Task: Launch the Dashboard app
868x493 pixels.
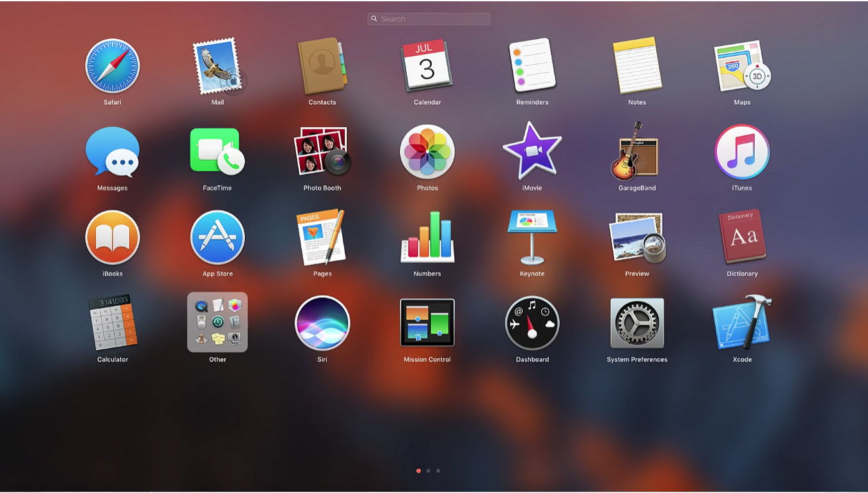Action: coord(532,324)
